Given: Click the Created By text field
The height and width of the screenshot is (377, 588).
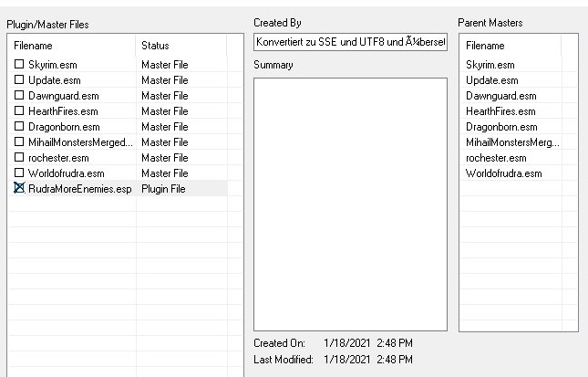Looking at the screenshot, I should pyautogui.click(x=349, y=44).
